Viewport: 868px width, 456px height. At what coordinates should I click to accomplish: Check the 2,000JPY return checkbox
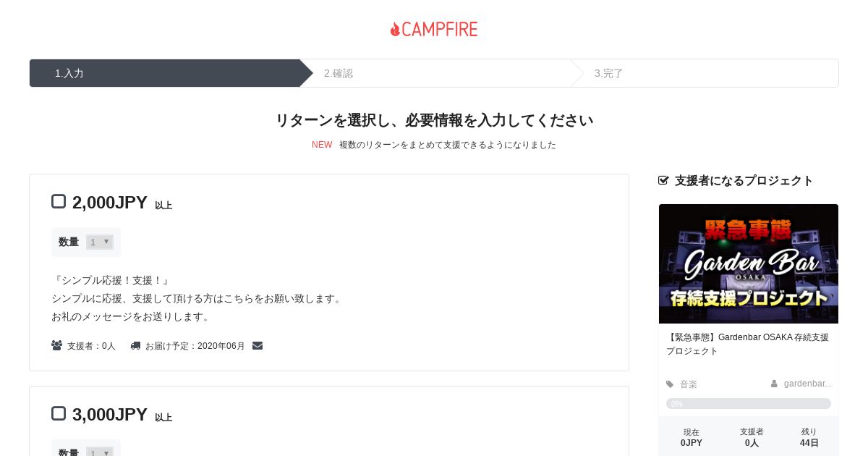click(59, 201)
